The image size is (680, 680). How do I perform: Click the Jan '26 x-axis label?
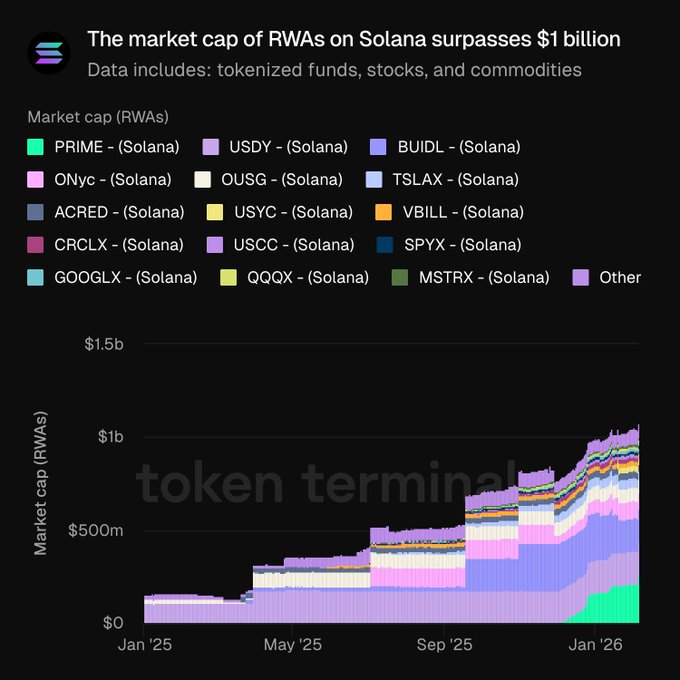point(596,645)
